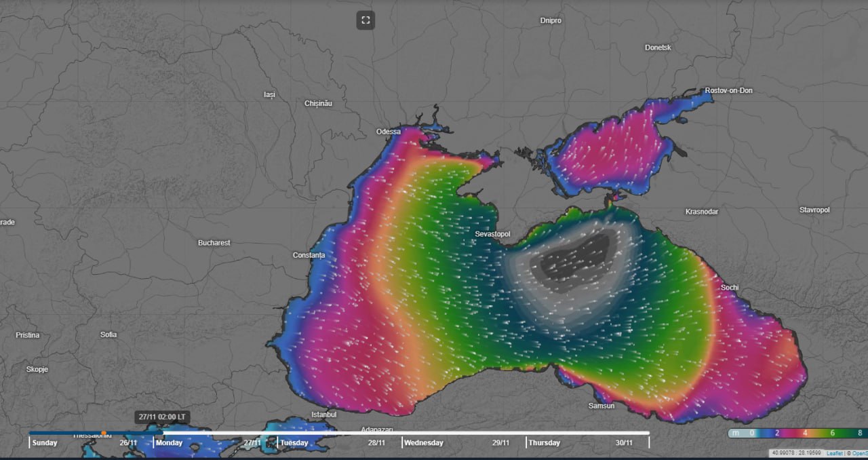Click the 8 value on color legend
The image size is (868, 460).
coord(859,433)
